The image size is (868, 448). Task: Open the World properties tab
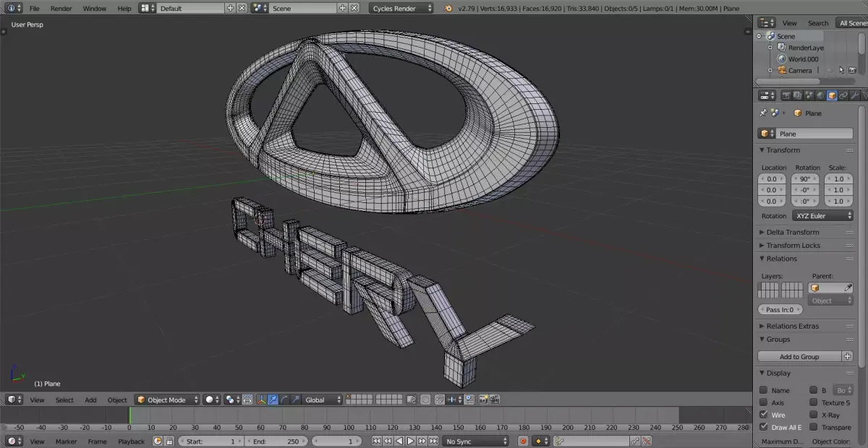820,95
